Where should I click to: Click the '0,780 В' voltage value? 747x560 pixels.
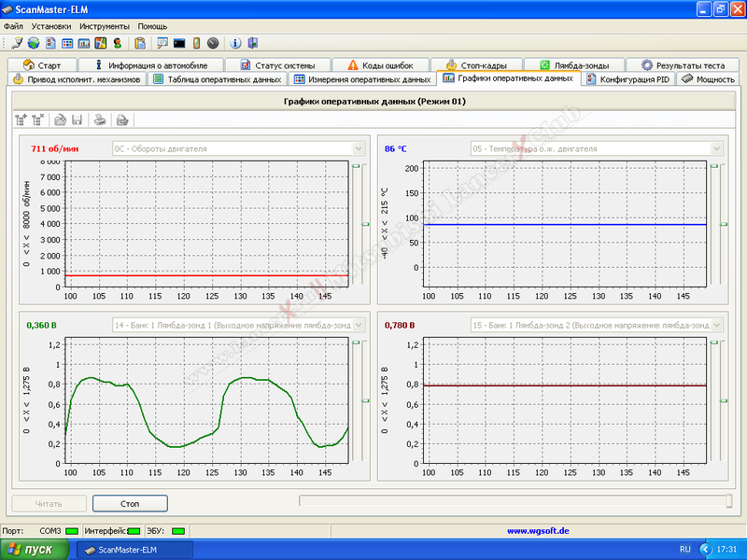(400, 325)
